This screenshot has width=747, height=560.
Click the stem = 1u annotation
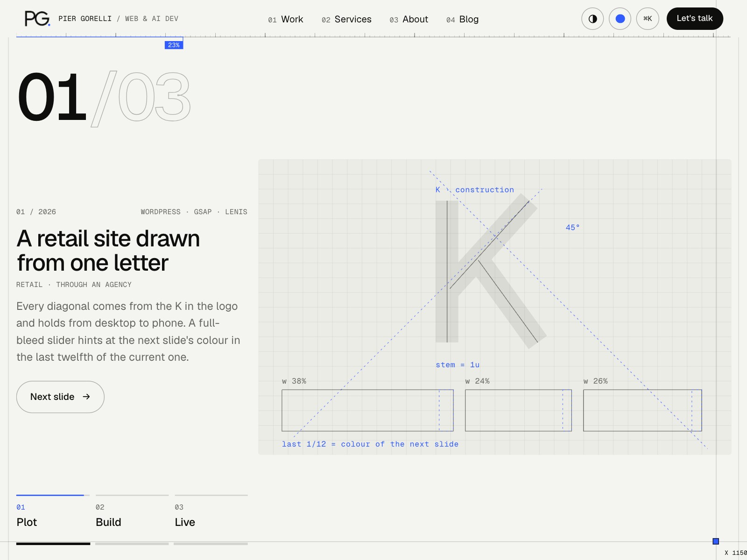pyautogui.click(x=458, y=365)
